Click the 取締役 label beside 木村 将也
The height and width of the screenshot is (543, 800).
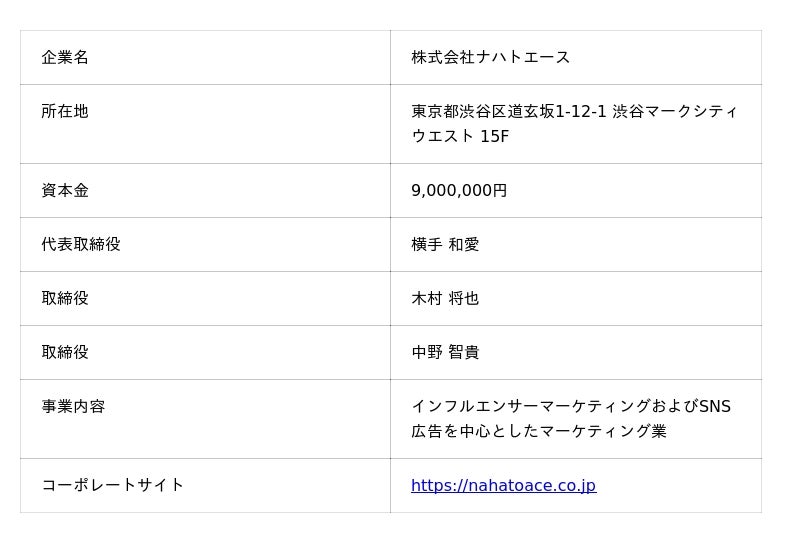coord(65,299)
